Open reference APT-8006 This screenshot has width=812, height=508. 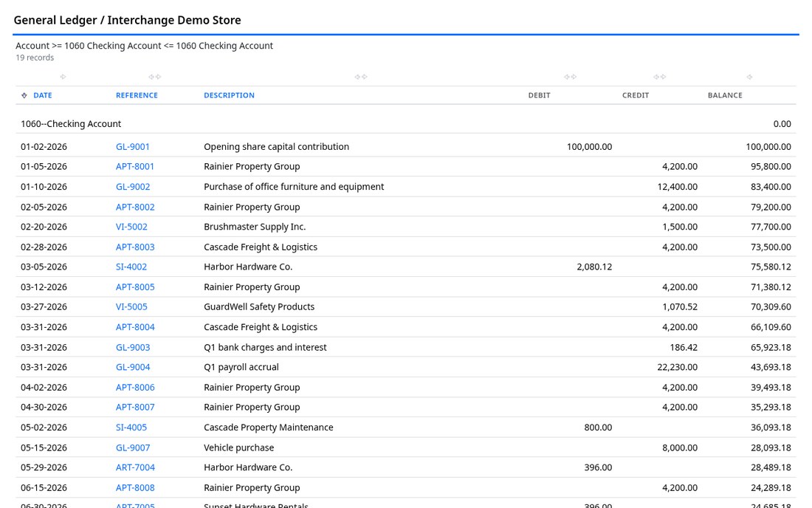point(135,387)
